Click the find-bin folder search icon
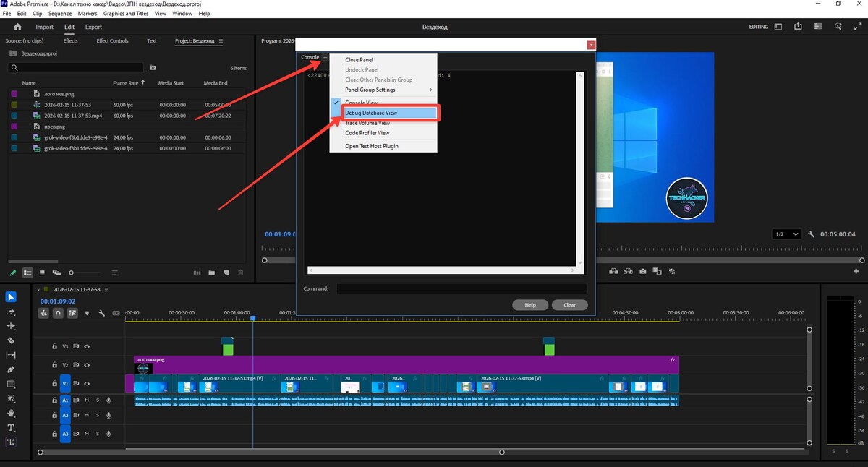The image size is (868, 467). 153,67
